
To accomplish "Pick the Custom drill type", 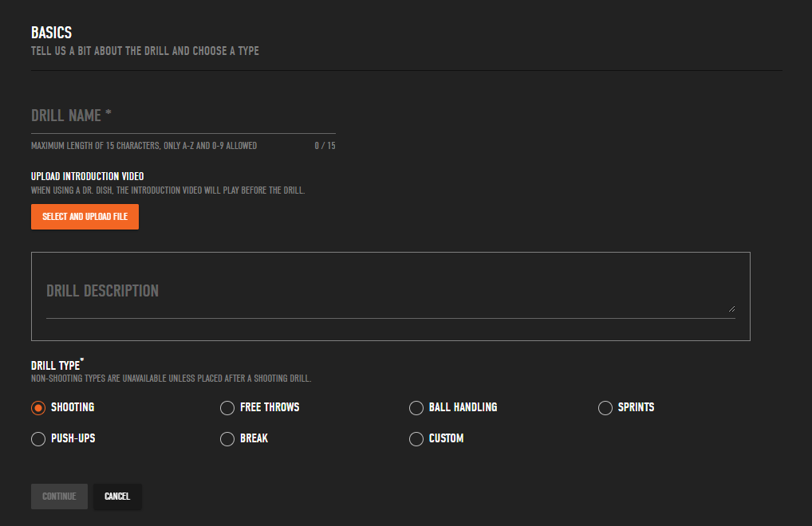I will tap(416, 439).
